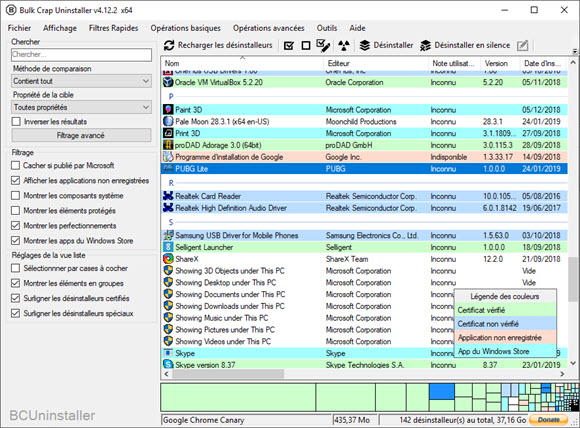Toggle Surligner les désinstalleurs spéciaux
Screen dimensions: 580x428
(16, 313)
